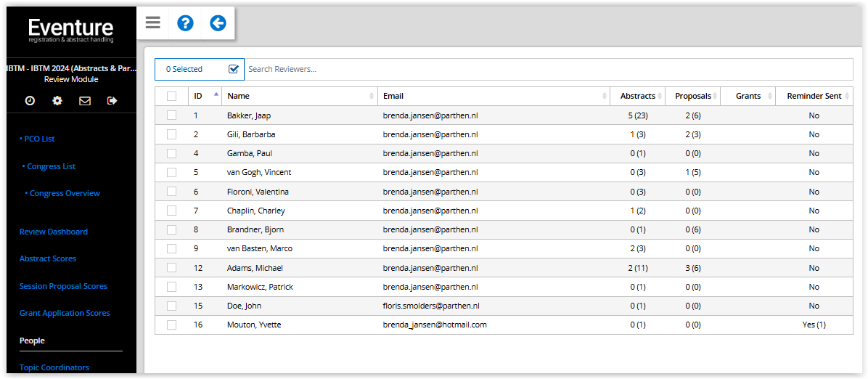This screenshot has width=868, height=379.
Task: Open the 0 Selected button
Action: (200, 69)
